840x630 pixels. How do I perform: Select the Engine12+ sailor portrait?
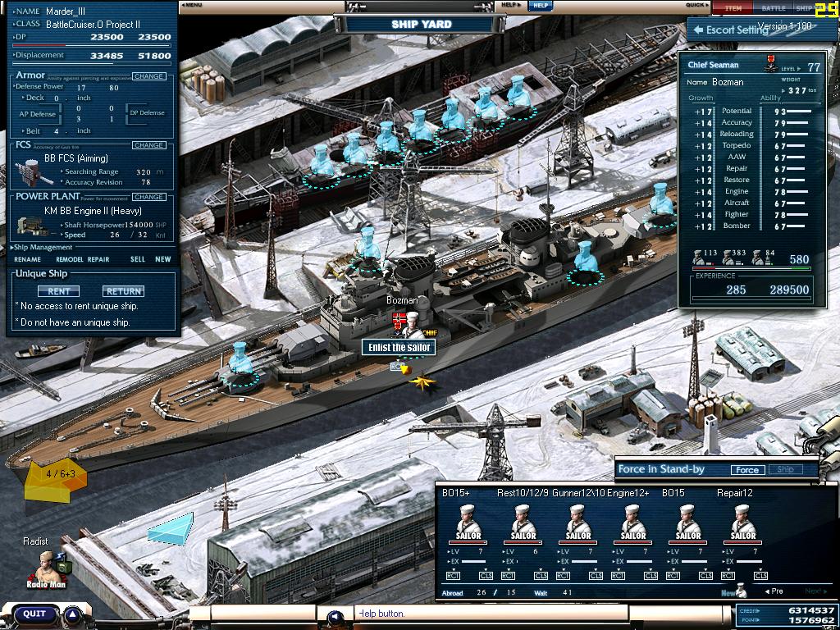point(633,523)
